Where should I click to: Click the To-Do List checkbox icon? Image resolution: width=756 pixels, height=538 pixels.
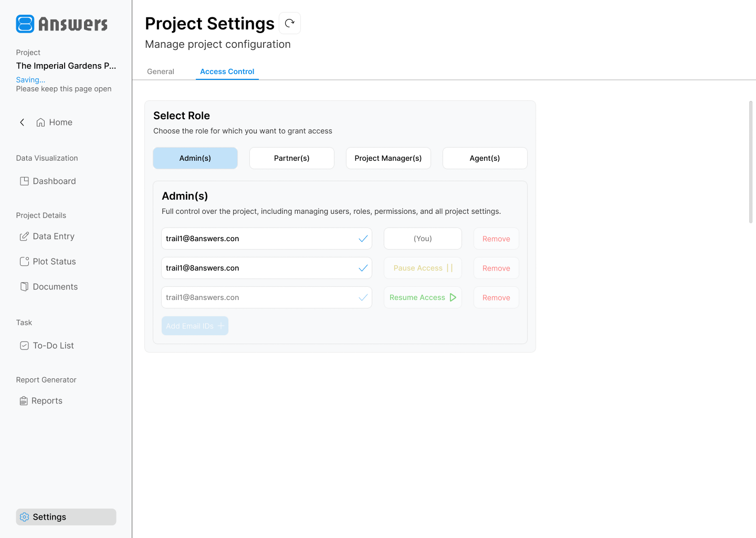coord(24,346)
